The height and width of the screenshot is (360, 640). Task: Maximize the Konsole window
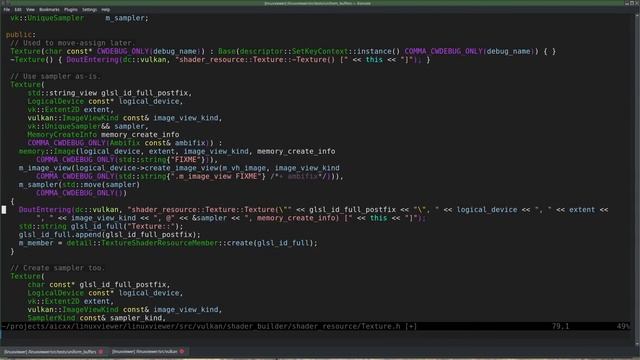point(632,3)
